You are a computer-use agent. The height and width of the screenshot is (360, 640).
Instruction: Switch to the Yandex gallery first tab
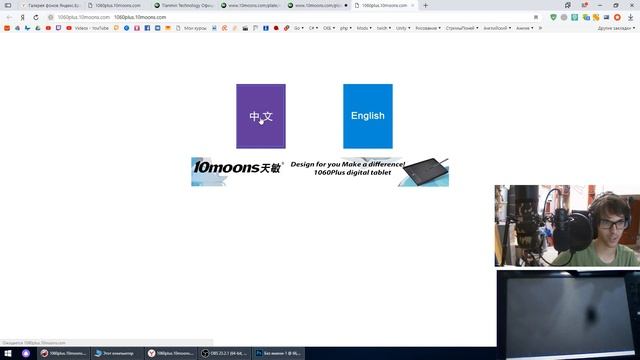51,5
